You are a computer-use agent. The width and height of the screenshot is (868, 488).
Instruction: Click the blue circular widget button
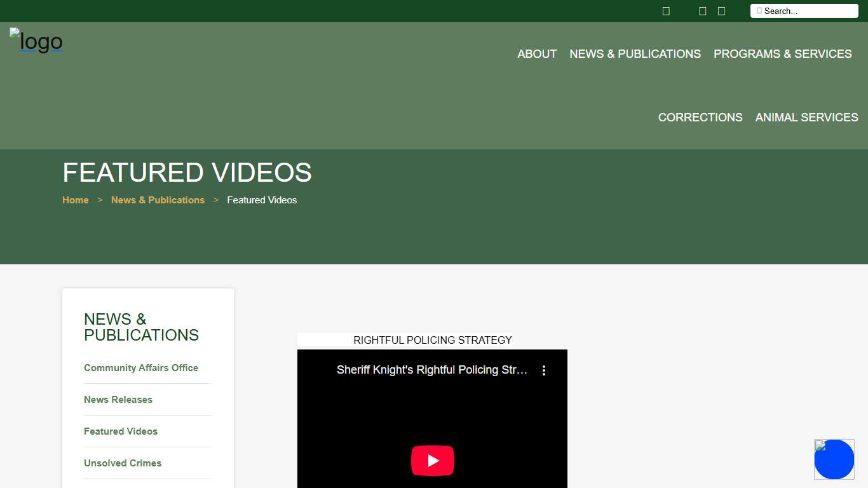point(834,459)
